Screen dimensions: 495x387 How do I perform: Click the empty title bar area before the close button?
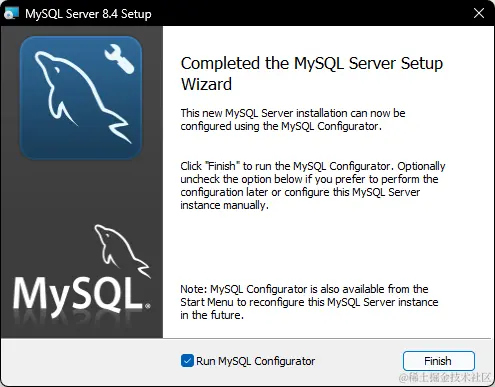click(310, 13)
